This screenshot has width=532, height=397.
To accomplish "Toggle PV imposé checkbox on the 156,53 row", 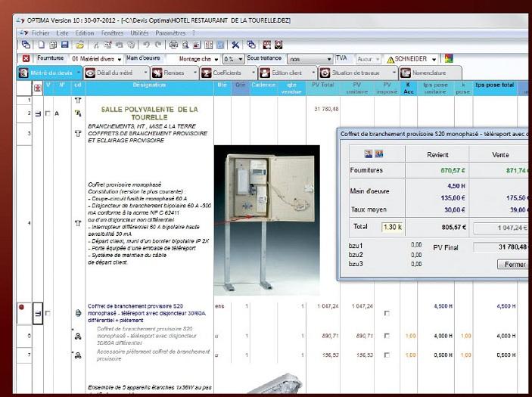I will click(387, 355).
